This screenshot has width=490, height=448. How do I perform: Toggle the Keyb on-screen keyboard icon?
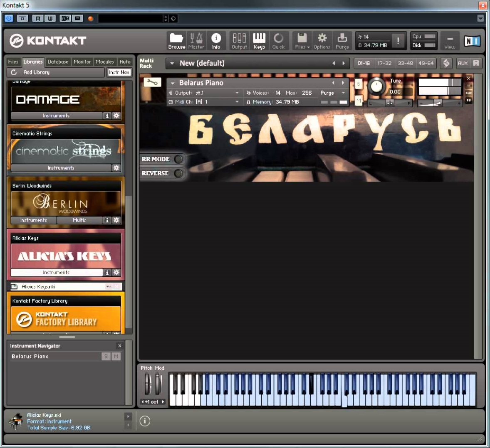click(x=259, y=41)
